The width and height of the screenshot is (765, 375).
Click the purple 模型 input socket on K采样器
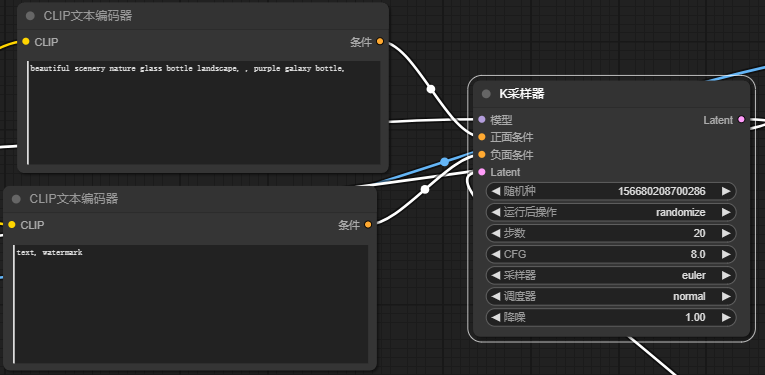pos(482,119)
